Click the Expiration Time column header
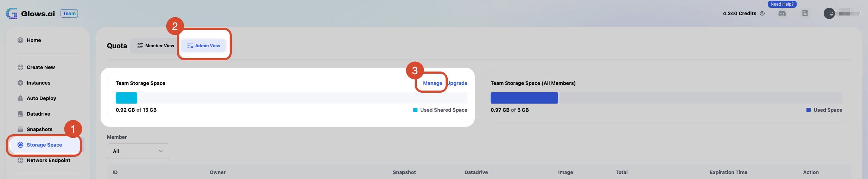This screenshot has height=179, width=868. click(x=728, y=172)
